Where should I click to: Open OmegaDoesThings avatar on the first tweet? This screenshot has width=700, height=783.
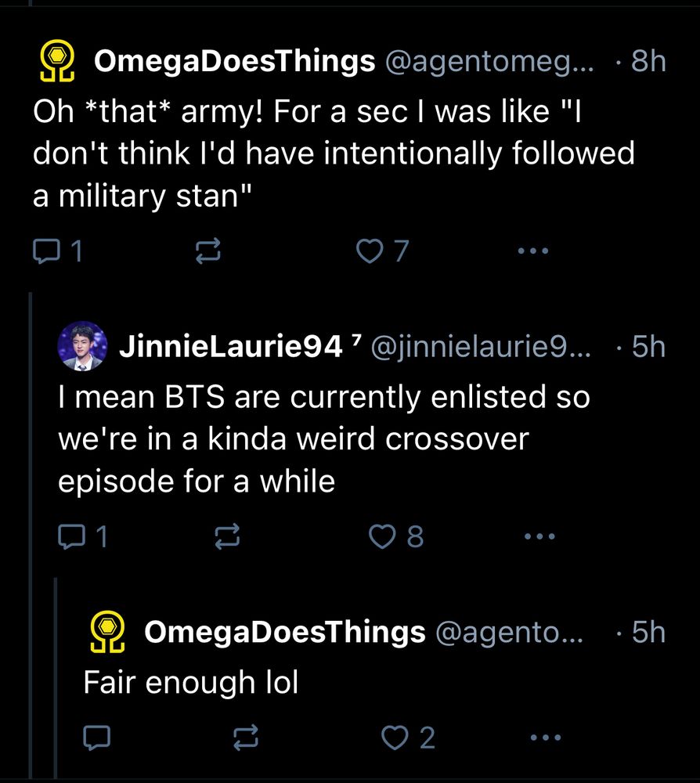(x=57, y=63)
